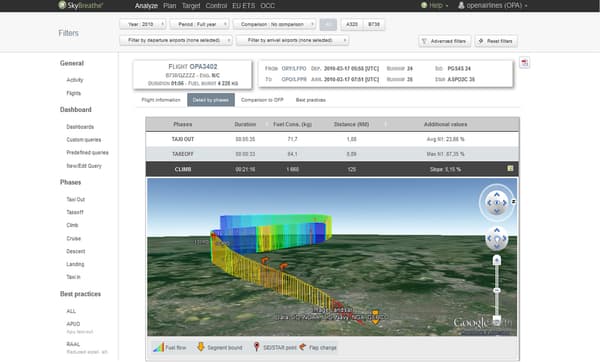
Task: Click the reset icon in Reset filters button
Action: tap(481, 41)
